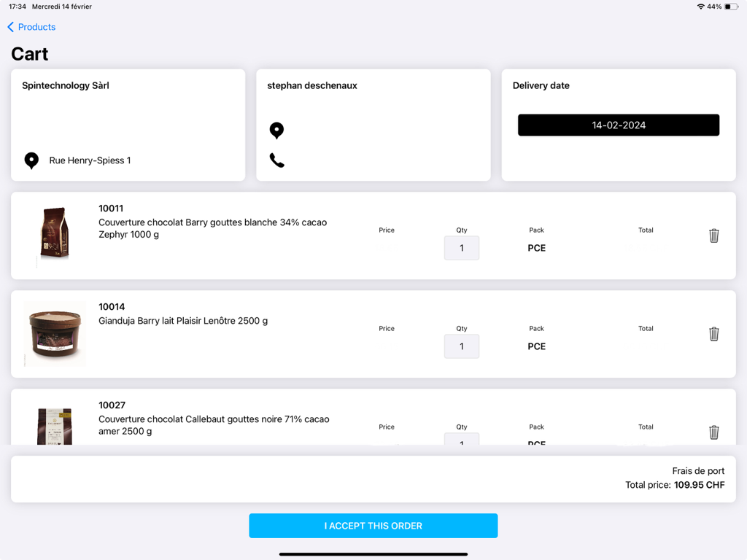Click the Gianduja Barry jar thumbnail
This screenshot has width=747, height=560.
pyautogui.click(x=55, y=333)
